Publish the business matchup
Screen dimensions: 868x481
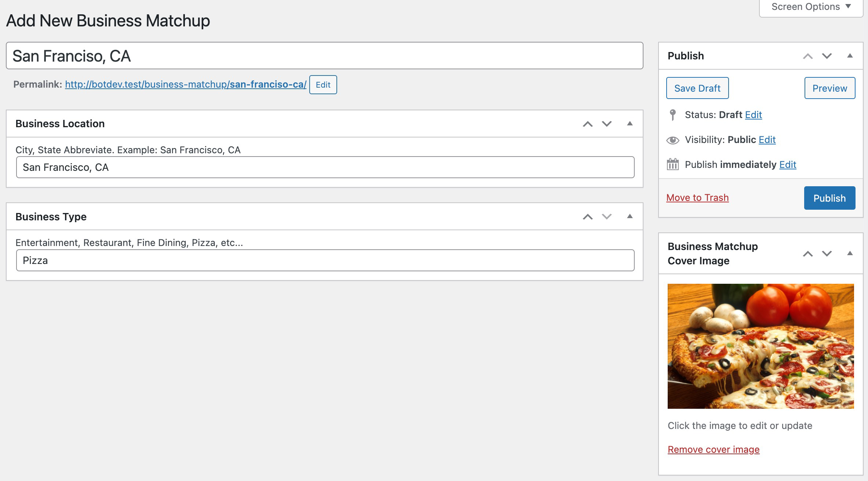(x=829, y=198)
